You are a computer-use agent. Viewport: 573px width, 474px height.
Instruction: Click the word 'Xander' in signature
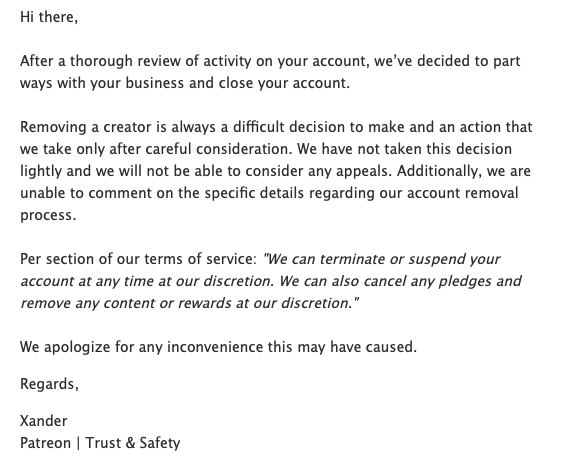43,421
